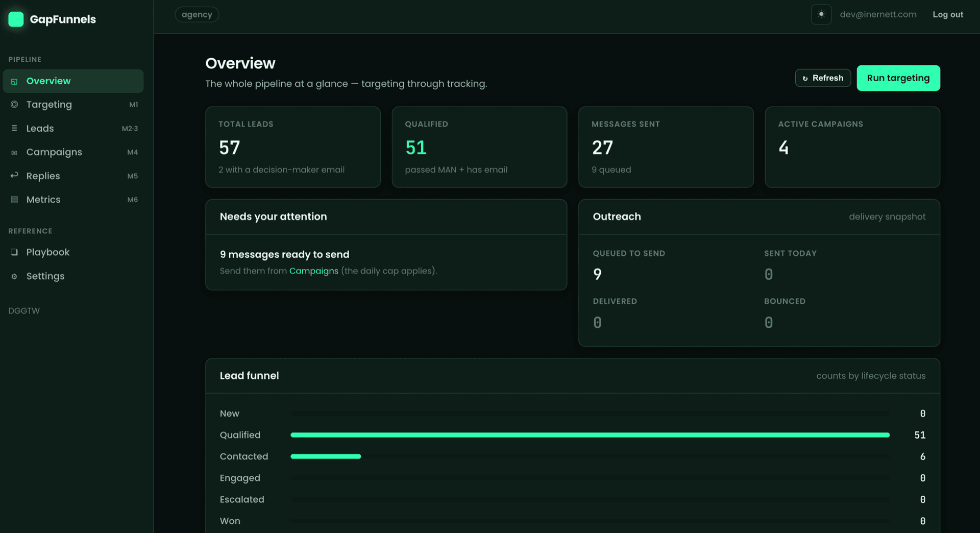The image size is (980, 533).
Task: Click the Overview page heading
Action: 240,63
